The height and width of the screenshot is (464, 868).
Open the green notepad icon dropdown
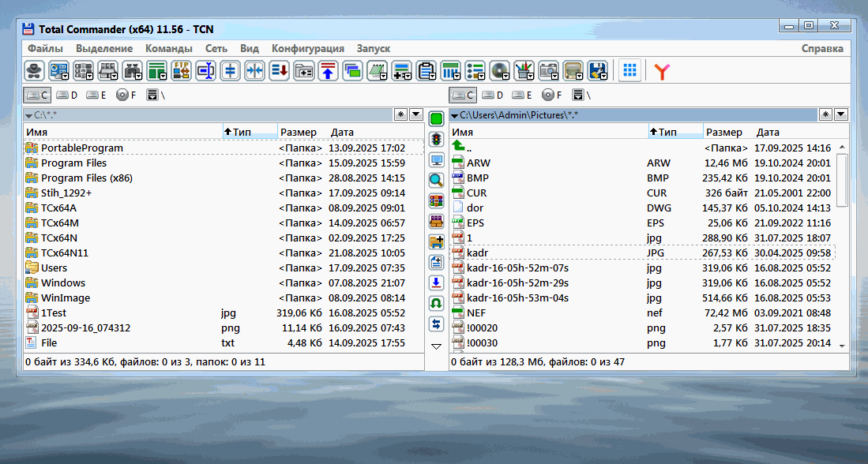[383, 77]
